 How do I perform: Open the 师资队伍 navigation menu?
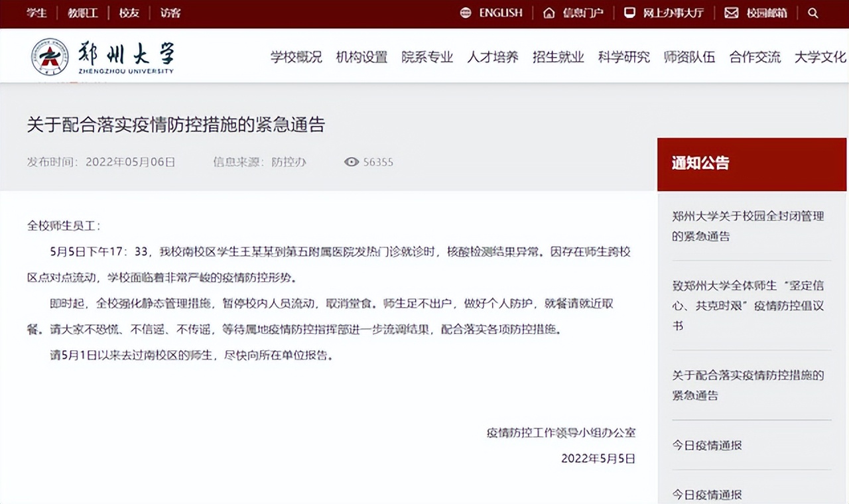(688, 58)
